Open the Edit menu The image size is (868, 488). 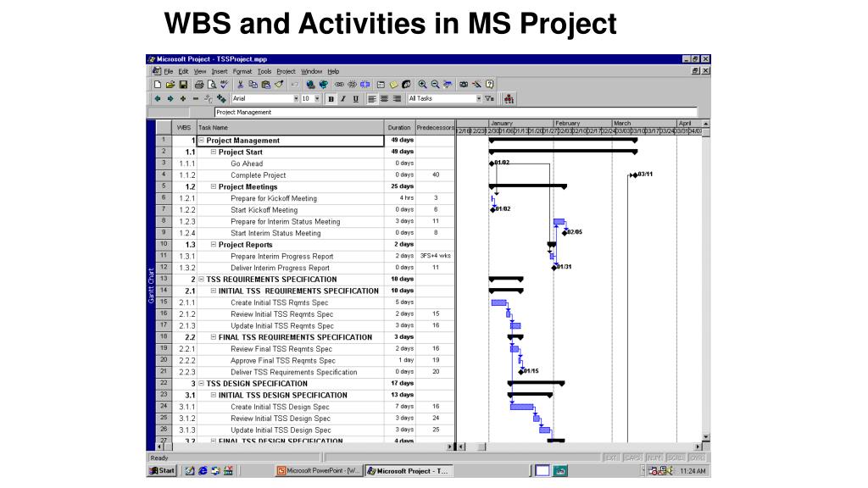click(x=183, y=71)
